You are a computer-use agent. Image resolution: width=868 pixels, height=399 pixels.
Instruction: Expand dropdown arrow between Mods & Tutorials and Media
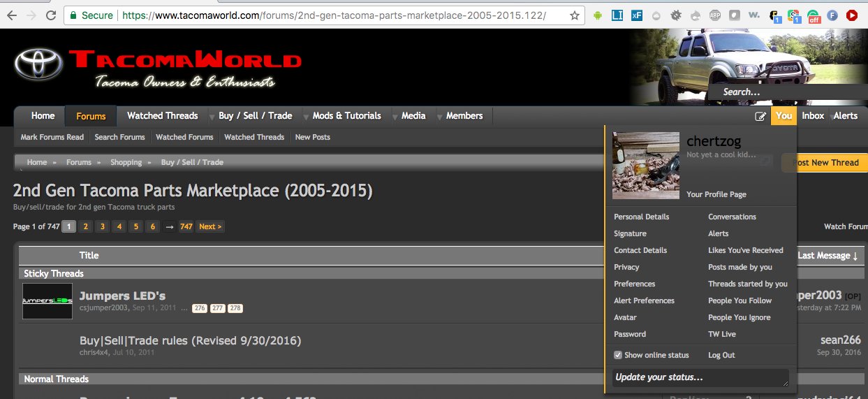(395, 116)
